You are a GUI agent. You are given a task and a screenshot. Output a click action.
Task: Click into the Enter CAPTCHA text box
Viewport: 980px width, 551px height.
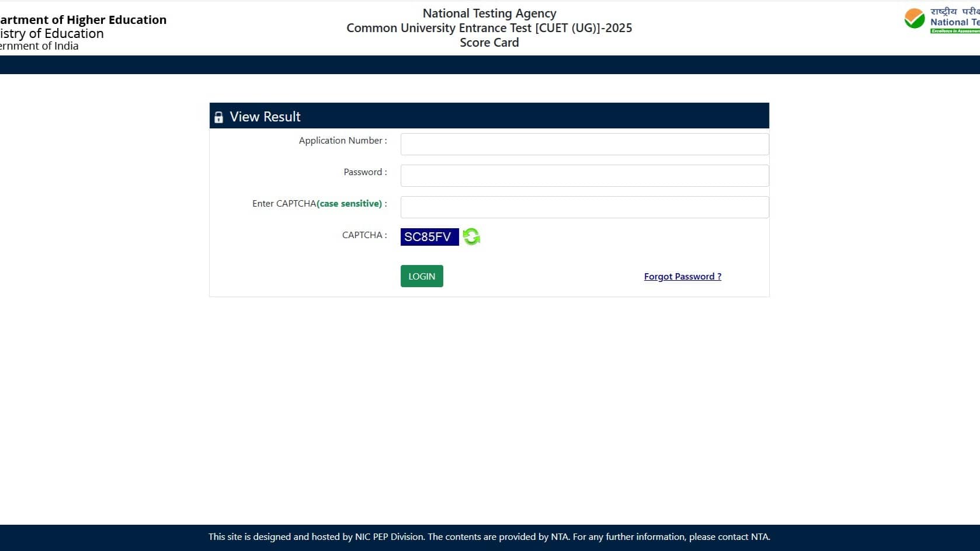point(585,207)
